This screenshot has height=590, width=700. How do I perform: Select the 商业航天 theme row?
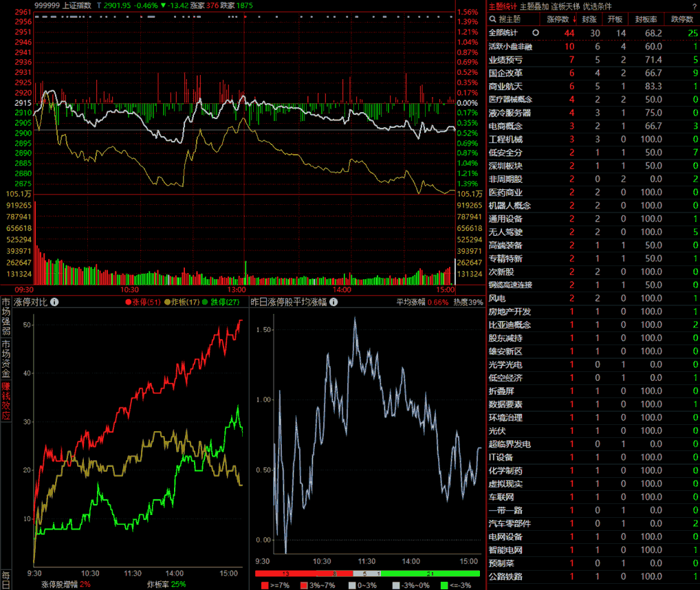(x=593, y=86)
